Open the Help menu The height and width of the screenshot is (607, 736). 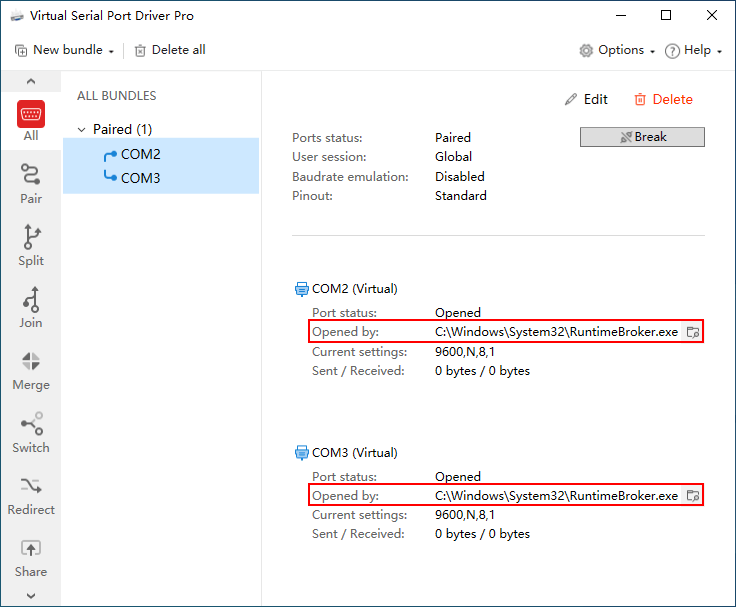pos(693,50)
